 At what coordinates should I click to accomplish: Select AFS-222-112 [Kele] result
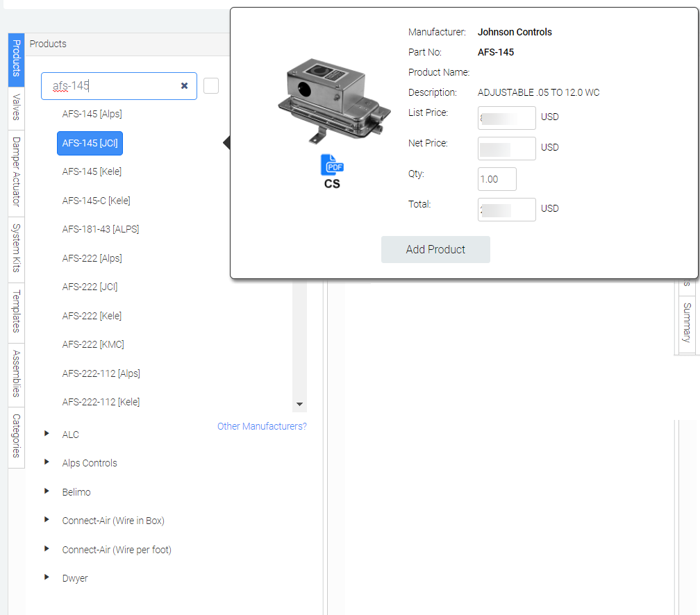point(101,402)
